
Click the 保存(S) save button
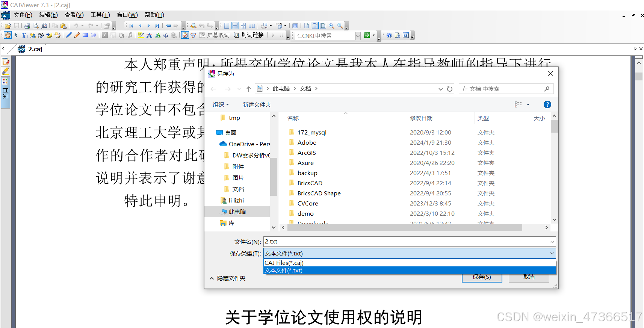point(482,277)
